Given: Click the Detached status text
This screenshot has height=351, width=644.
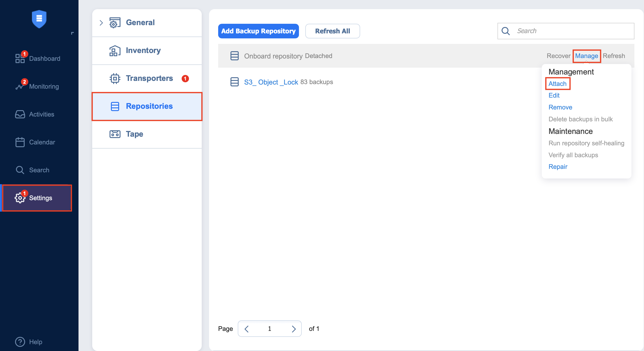Looking at the screenshot, I should [x=318, y=56].
